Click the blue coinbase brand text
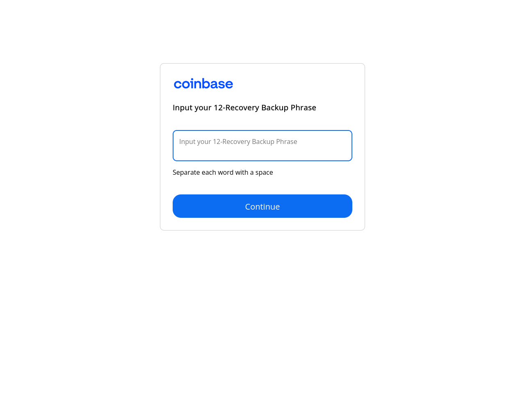 203,84
